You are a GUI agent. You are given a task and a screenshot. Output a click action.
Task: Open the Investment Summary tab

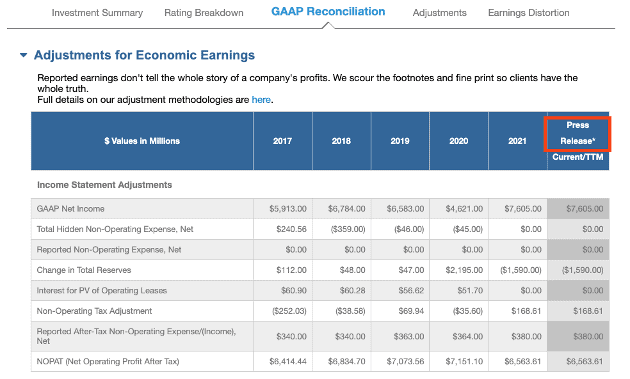[97, 13]
